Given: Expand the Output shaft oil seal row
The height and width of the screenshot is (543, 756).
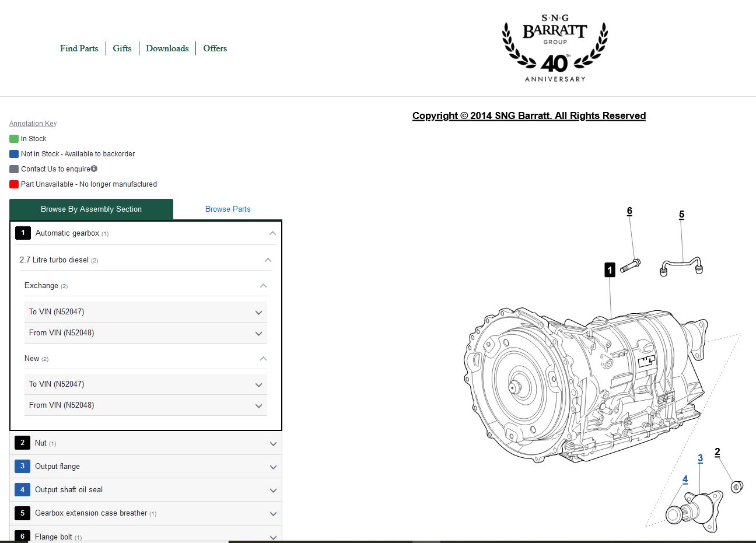Looking at the screenshot, I should click(273, 491).
